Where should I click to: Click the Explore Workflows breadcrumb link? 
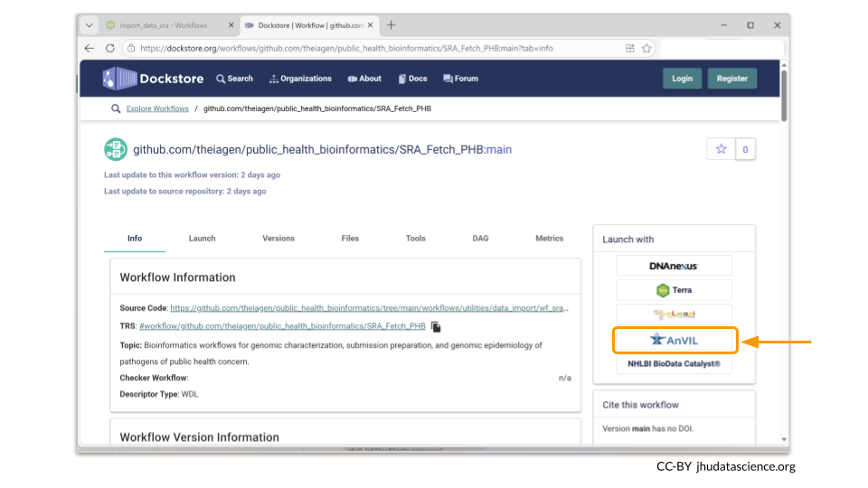pyautogui.click(x=157, y=108)
